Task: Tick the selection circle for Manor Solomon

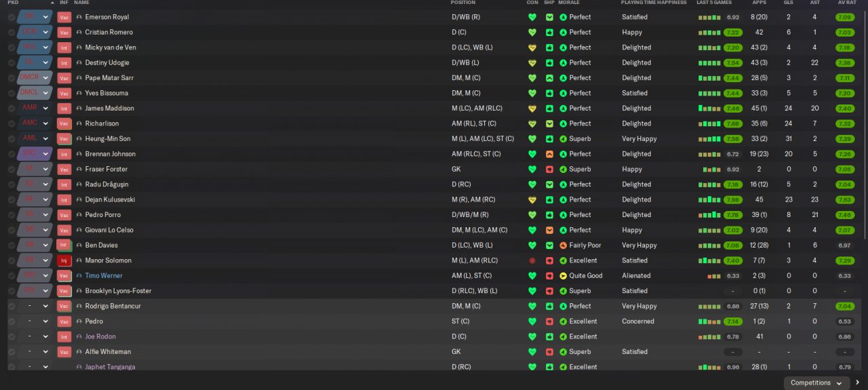Action: (12, 260)
